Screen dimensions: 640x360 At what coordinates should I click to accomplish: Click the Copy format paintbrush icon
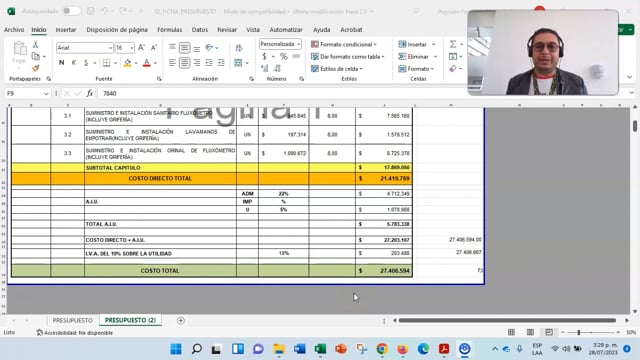tap(36, 68)
